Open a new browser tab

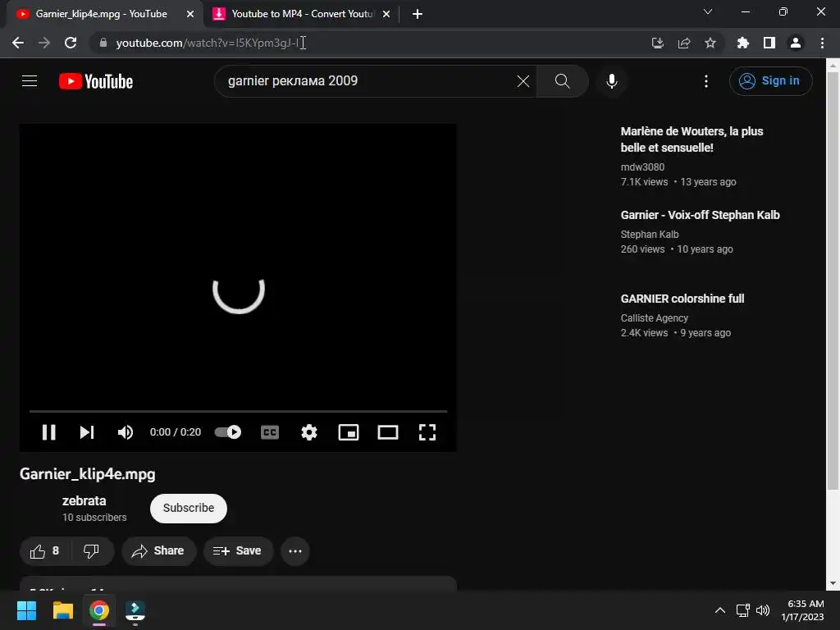[418, 14]
